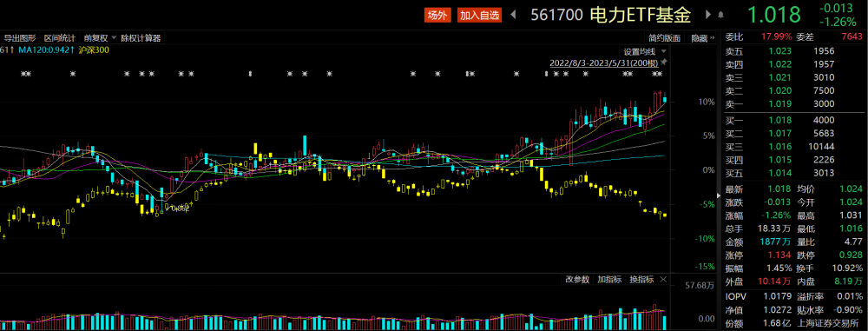The height and width of the screenshot is (331, 868).
Task: Open 设置均线 dropdown
Action: click(646, 51)
